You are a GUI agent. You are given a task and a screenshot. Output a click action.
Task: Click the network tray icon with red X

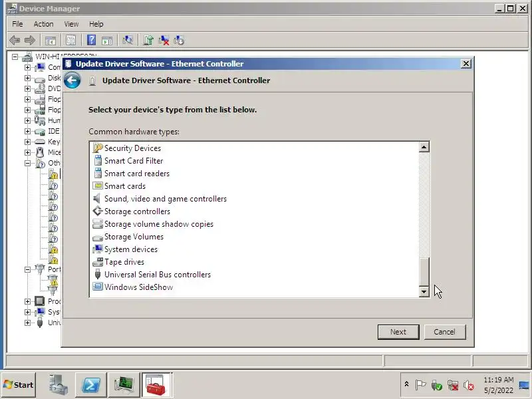pyautogui.click(x=453, y=385)
